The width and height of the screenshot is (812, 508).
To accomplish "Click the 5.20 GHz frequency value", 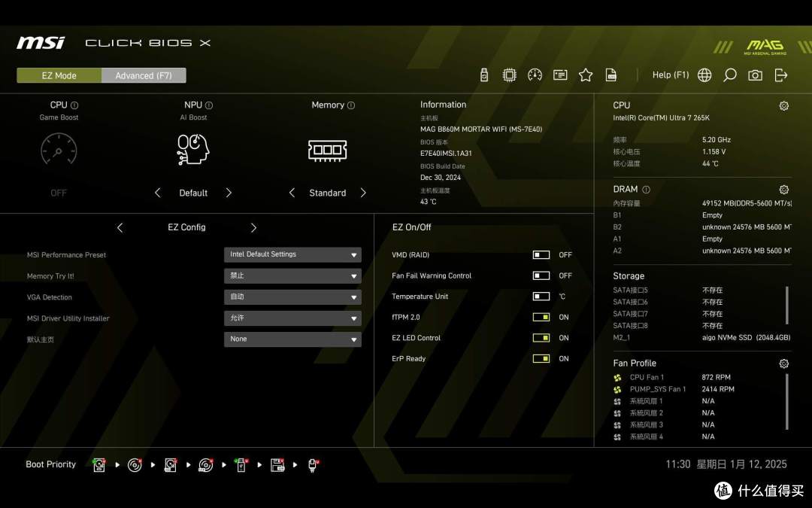I will [717, 140].
